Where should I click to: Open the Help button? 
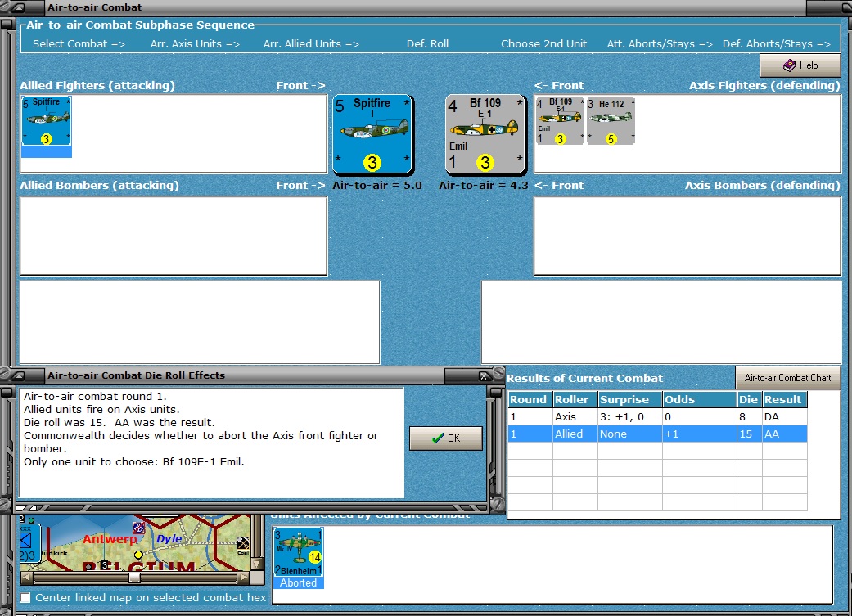tap(800, 65)
